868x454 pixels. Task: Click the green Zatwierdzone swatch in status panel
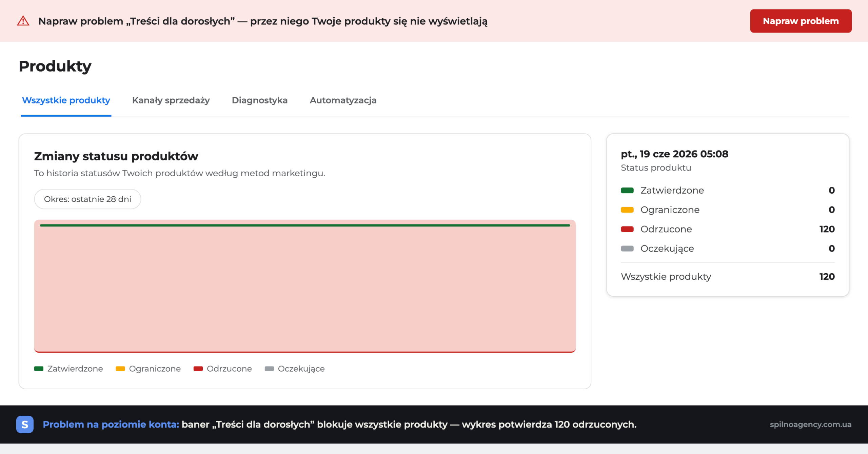click(x=627, y=190)
